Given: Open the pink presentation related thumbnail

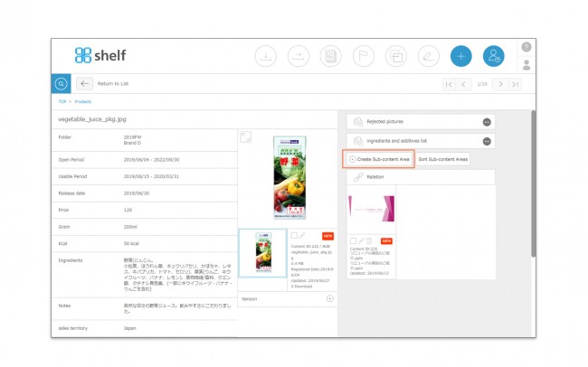Looking at the screenshot, I should (x=371, y=209).
